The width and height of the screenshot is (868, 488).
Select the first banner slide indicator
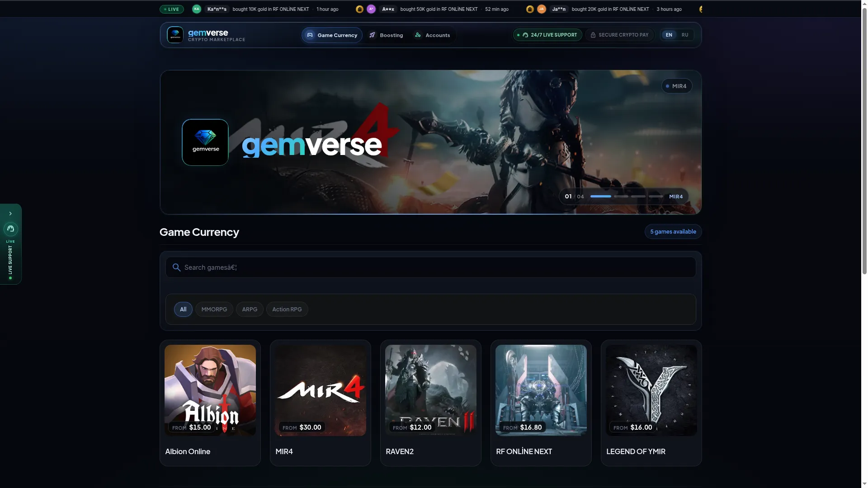[601, 197]
